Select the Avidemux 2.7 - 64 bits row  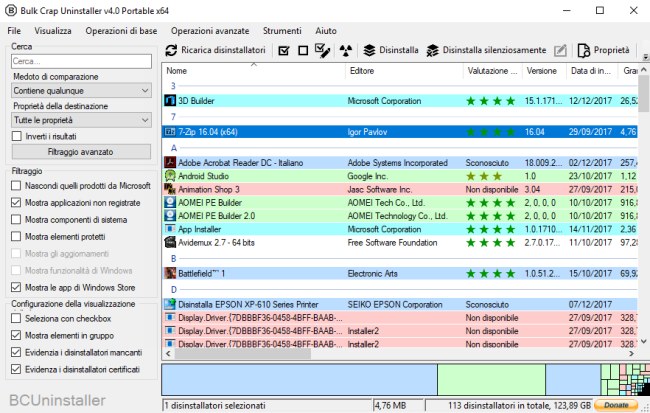400,242
